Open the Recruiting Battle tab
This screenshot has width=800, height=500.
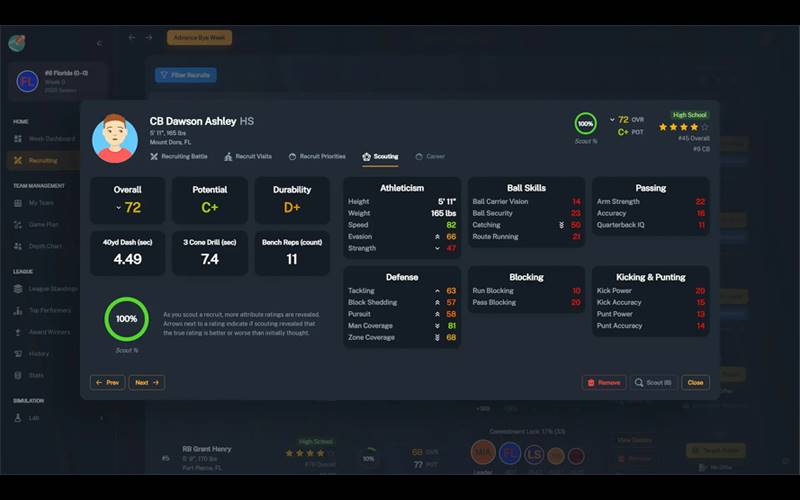click(179, 157)
